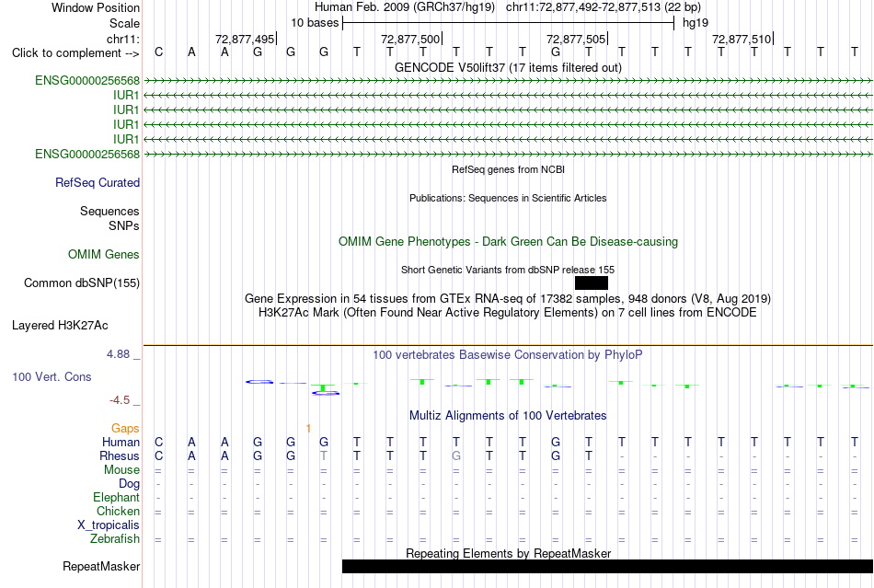Click the 'Scale' track label
This screenshot has height=588, width=874.
(124, 23)
